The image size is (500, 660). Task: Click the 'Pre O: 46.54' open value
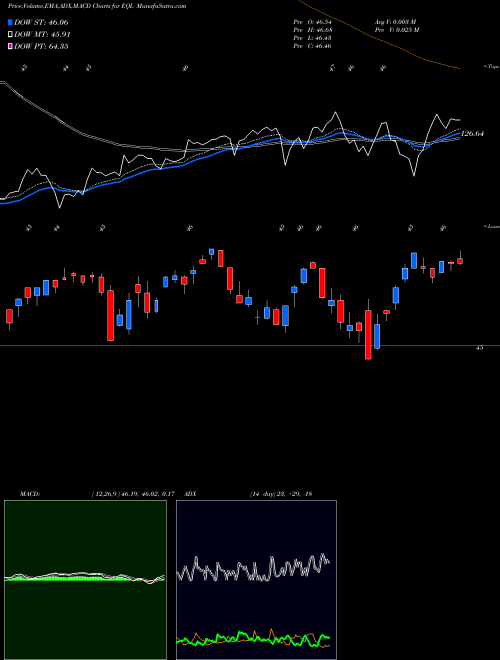coord(312,21)
